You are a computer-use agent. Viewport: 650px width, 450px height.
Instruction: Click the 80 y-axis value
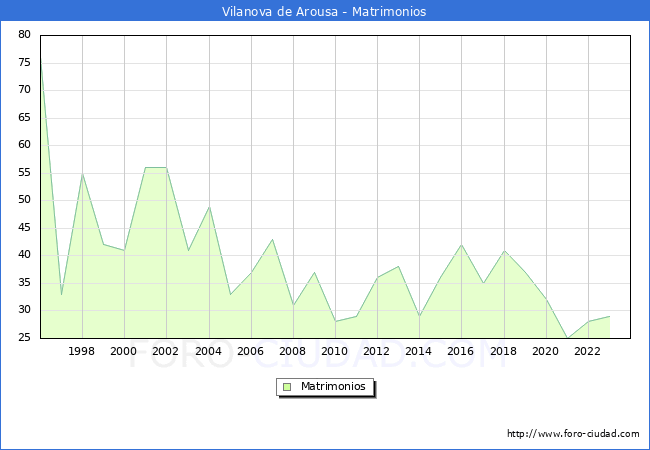click(x=24, y=35)
